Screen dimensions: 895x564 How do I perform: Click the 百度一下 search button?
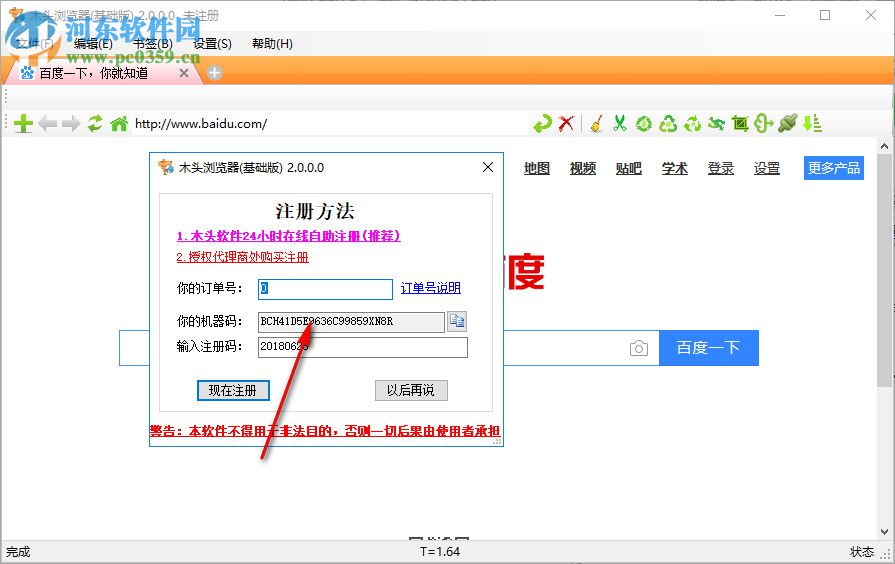coord(708,348)
